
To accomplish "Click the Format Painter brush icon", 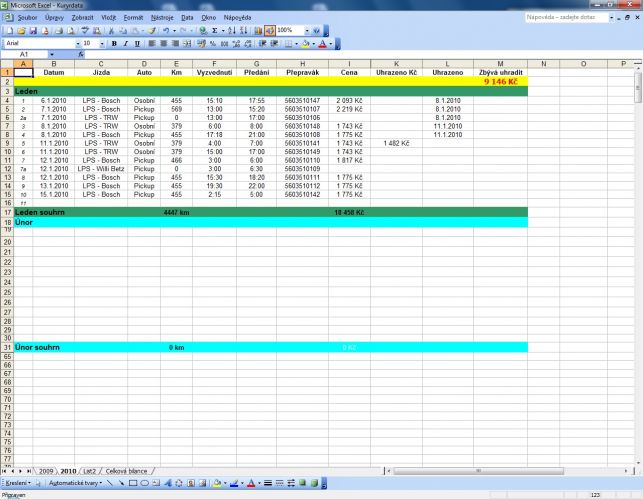I will pos(152,31).
